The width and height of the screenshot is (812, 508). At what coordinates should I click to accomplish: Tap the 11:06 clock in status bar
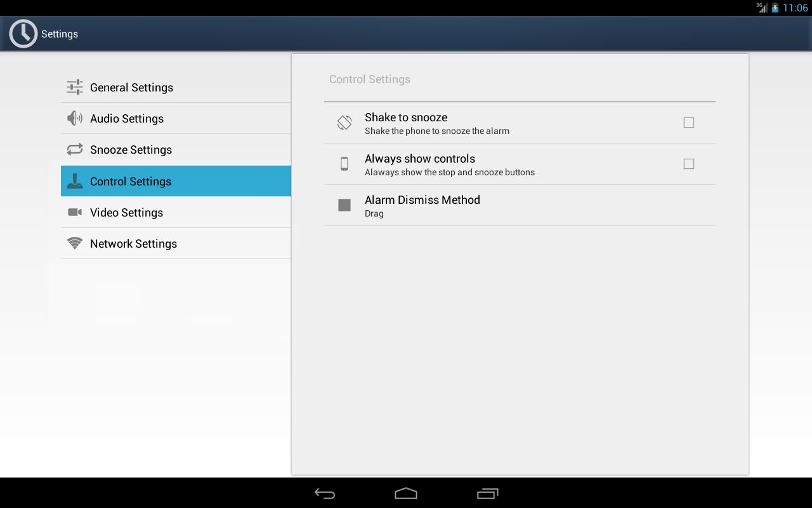tap(796, 8)
